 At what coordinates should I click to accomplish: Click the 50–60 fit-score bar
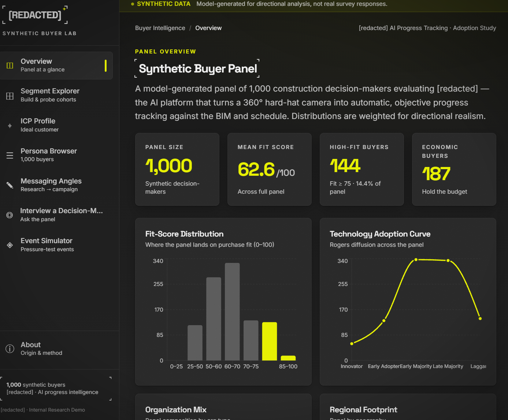coord(214,319)
